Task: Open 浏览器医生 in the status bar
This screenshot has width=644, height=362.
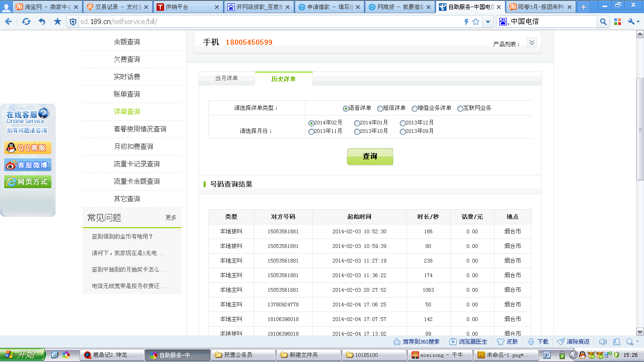Action: point(468,342)
